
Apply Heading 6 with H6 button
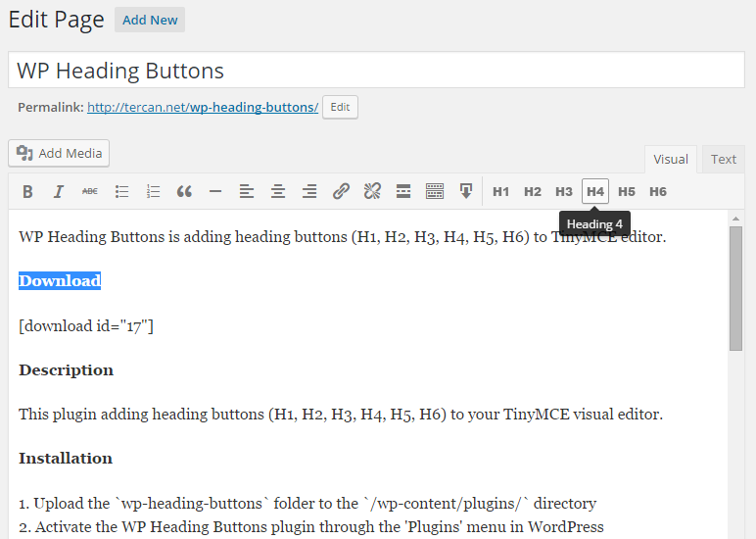pos(658,191)
